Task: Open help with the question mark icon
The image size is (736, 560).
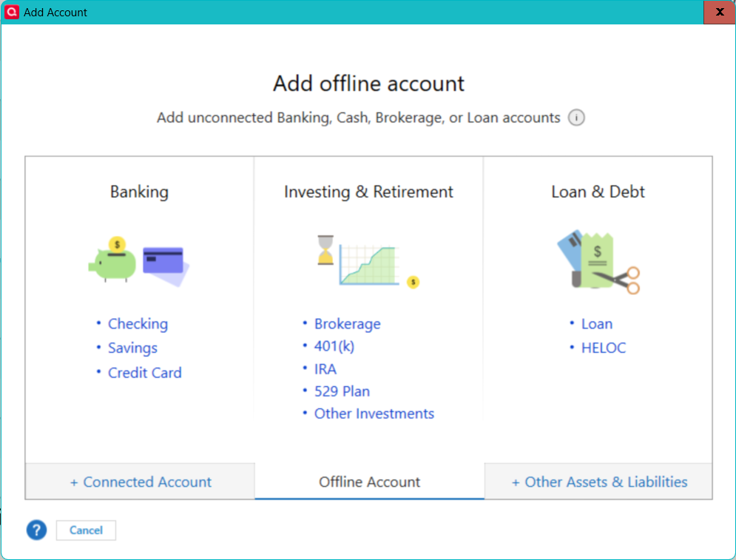Action: tap(36, 530)
